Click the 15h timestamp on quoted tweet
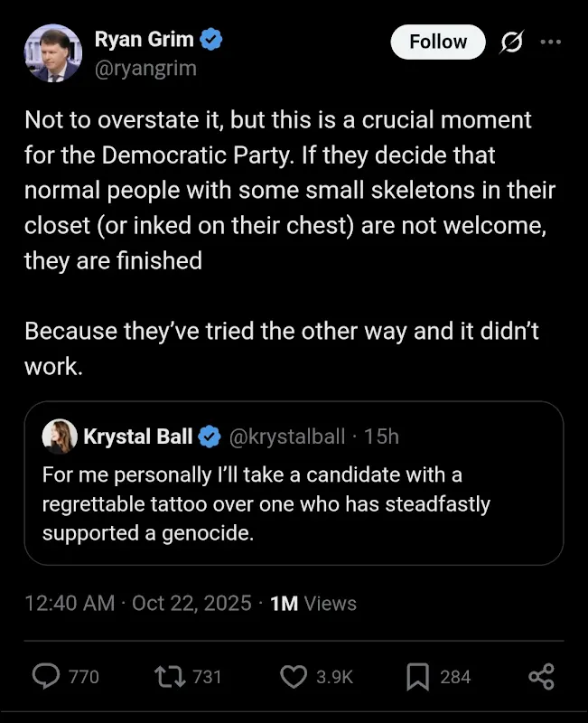This screenshot has width=588, height=723. (x=380, y=437)
